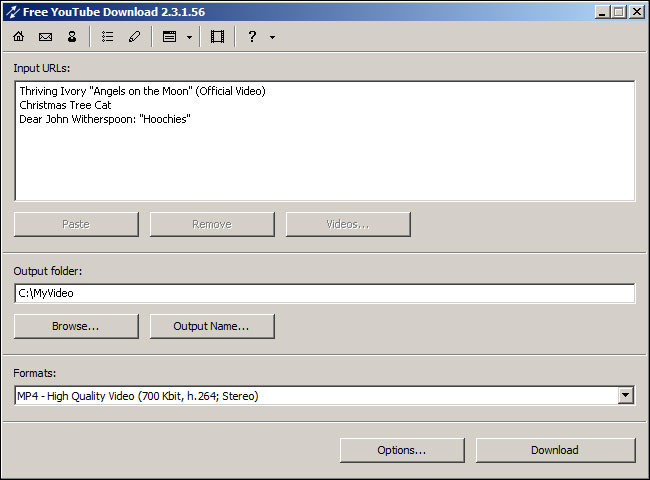The width and height of the screenshot is (650, 480).
Task: Select "Christmas Tree Cat" in URL list
Action: 65,105
